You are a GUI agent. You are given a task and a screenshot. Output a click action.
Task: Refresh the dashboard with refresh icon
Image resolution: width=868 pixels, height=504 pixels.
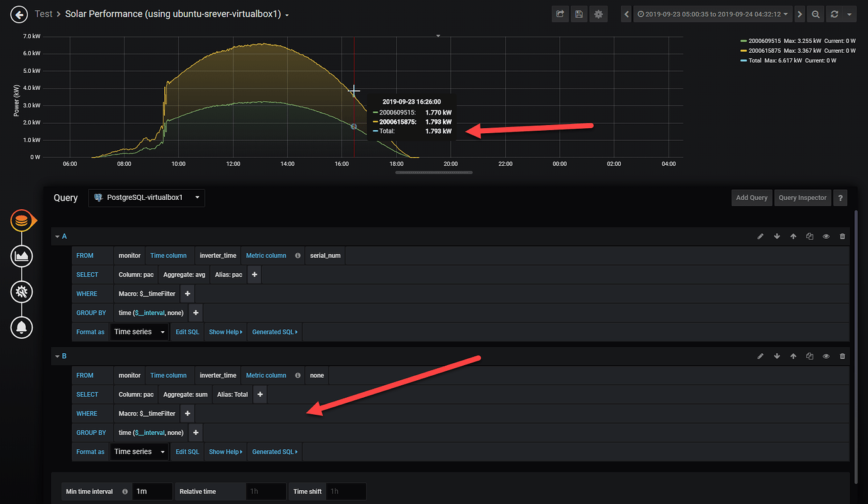(835, 13)
